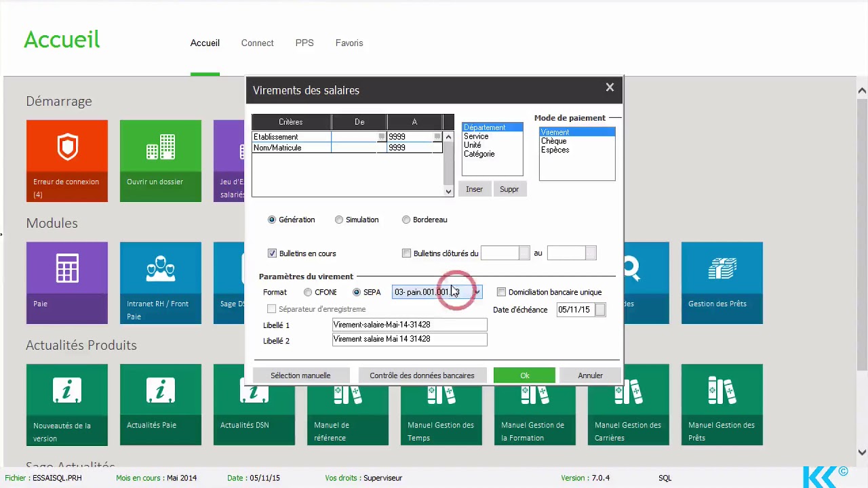
Task: Switch to the Accueil tab
Action: coord(205,43)
